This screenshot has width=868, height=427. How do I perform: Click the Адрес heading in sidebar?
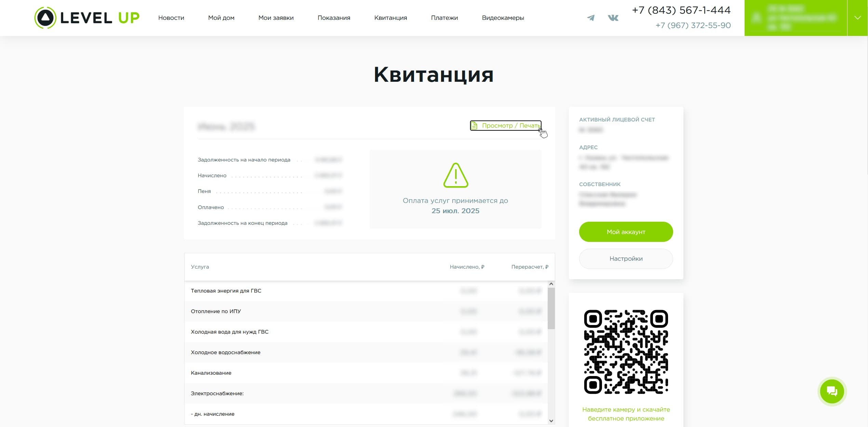tap(588, 147)
